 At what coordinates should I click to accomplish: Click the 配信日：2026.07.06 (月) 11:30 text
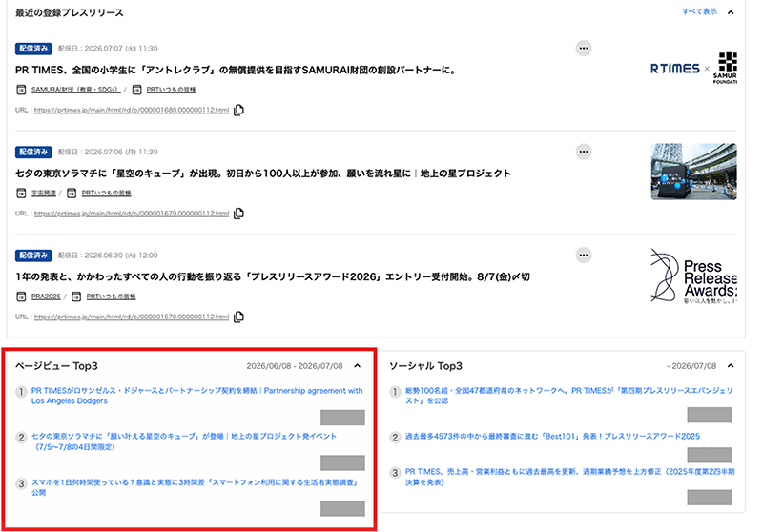[x=108, y=152]
